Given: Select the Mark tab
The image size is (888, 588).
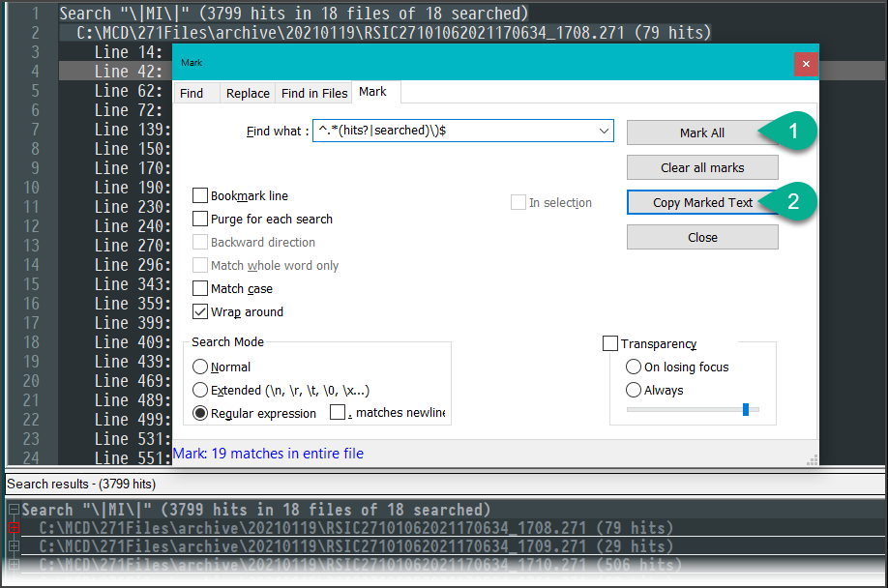Looking at the screenshot, I should click(372, 92).
